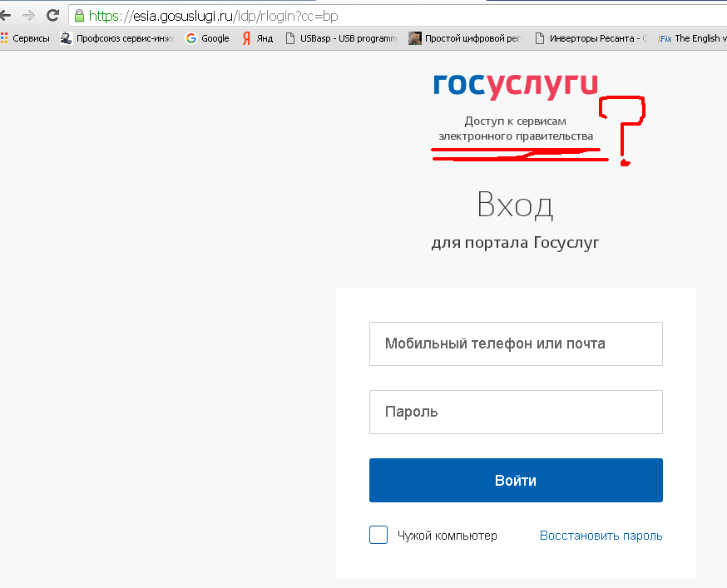Click the green padlock security icon
This screenshot has height=588, width=727.
pyautogui.click(x=79, y=16)
